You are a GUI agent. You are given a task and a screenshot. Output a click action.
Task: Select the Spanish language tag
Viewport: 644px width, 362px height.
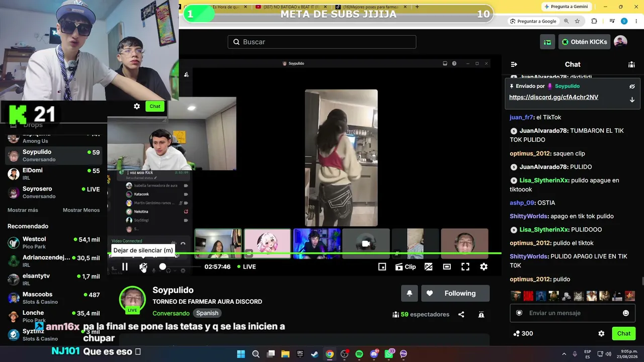(207, 313)
